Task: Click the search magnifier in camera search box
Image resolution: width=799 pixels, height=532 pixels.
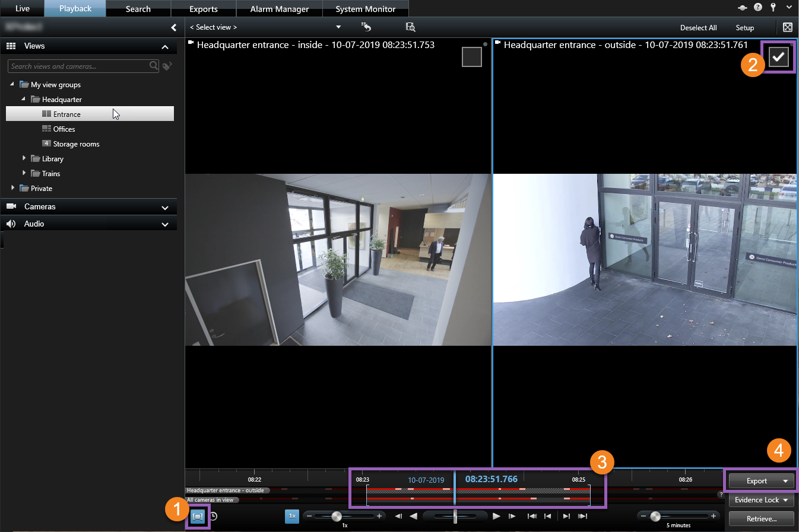Action: pos(154,66)
